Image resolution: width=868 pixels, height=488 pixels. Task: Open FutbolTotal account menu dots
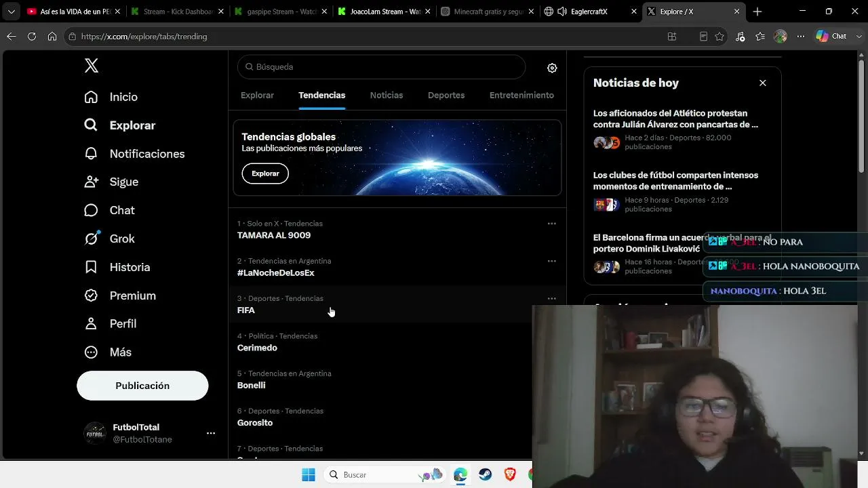point(211,433)
